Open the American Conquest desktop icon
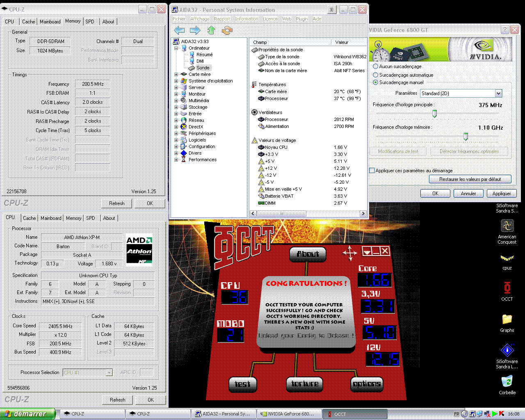The height and width of the screenshot is (420, 525). pos(507,226)
